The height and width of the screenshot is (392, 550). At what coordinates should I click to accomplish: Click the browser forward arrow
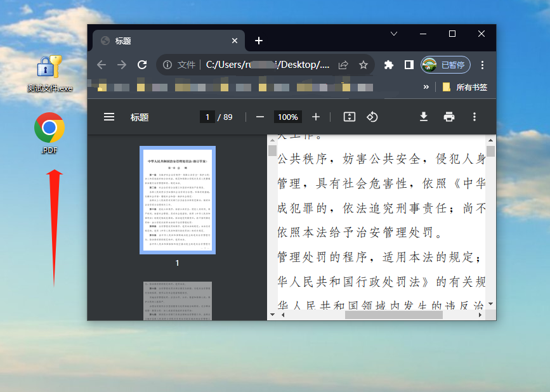pyautogui.click(x=122, y=65)
